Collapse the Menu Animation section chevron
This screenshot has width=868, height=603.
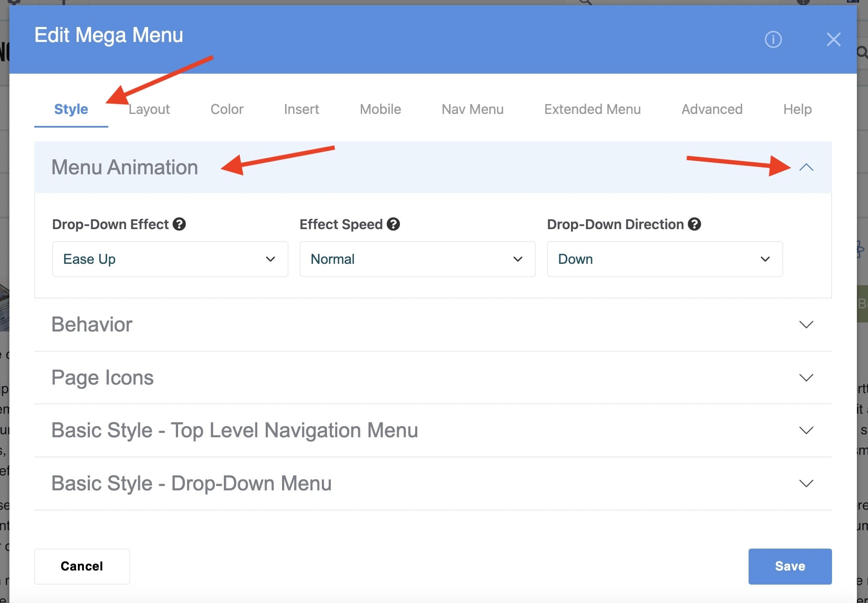point(806,167)
